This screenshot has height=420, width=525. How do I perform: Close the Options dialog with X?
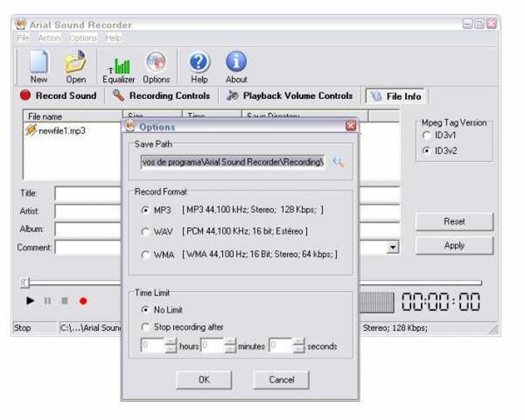tap(351, 126)
